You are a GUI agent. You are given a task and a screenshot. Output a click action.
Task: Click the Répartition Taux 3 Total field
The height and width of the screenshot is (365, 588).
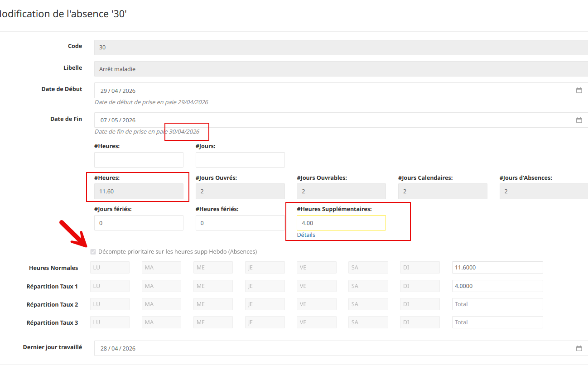497,322
